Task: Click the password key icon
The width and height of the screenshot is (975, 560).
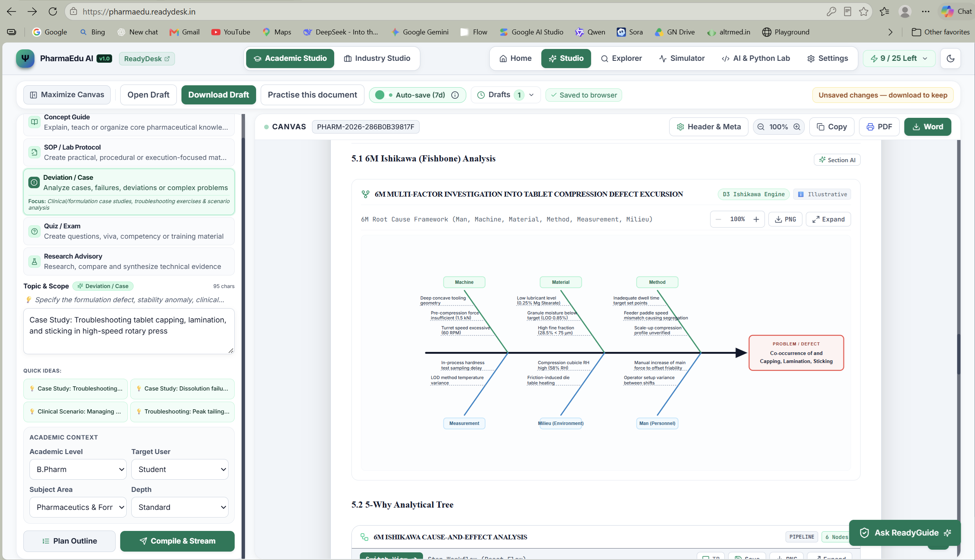Action: (x=831, y=11)
